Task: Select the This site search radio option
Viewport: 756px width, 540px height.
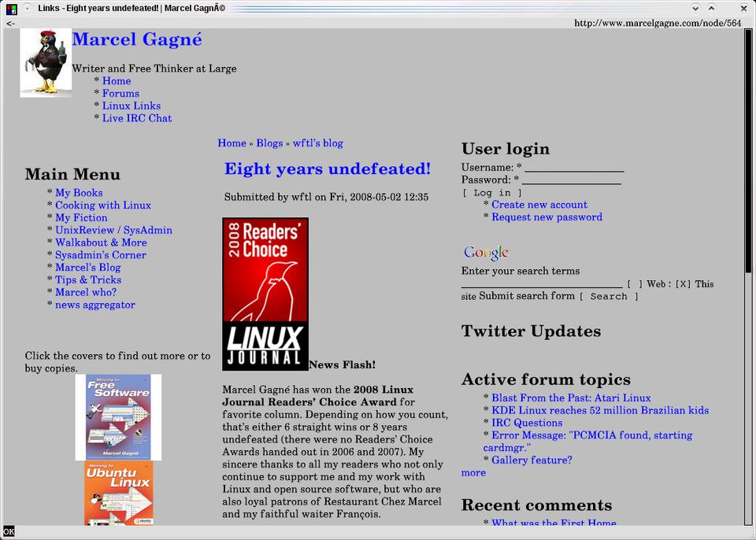Action: [x=683, y=284]
